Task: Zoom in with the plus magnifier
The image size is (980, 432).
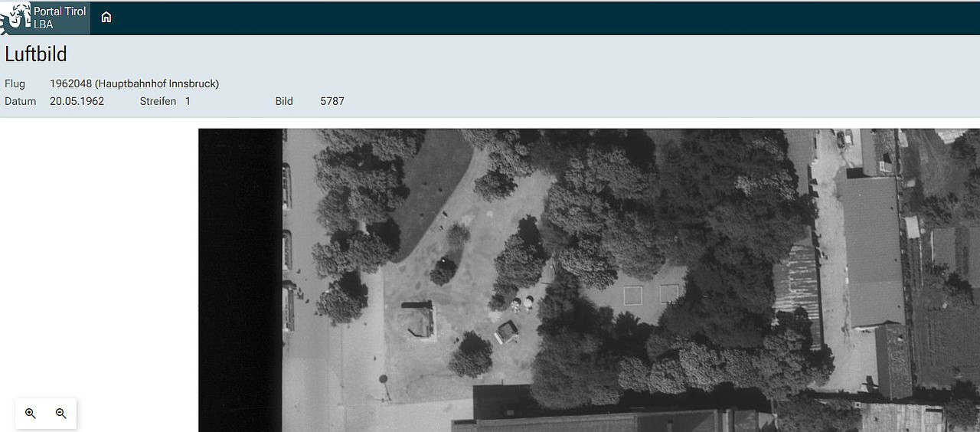Action: (31, 414)
